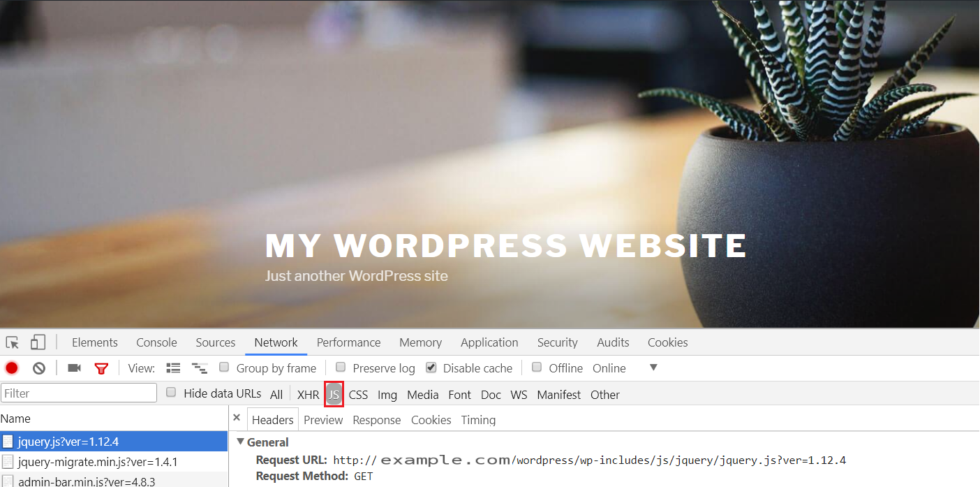Open the Elements panel tab
Screen dimensions: 980x487
tap(95, 342)
